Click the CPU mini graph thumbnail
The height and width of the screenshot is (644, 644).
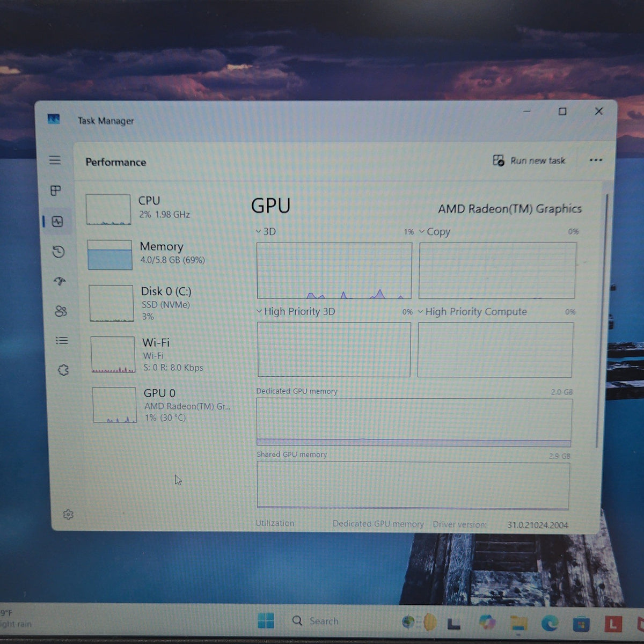[x=108, y=209]
